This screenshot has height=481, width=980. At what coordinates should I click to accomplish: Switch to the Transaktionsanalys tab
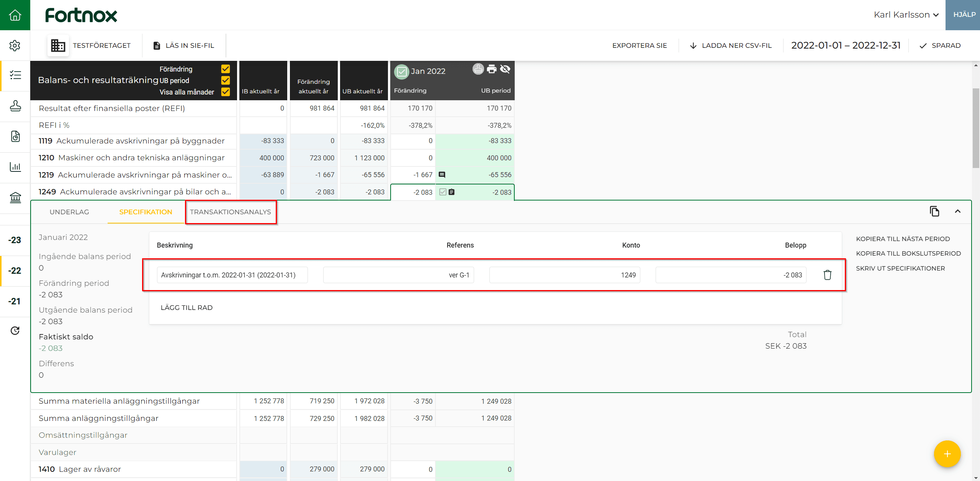(231, 212)
